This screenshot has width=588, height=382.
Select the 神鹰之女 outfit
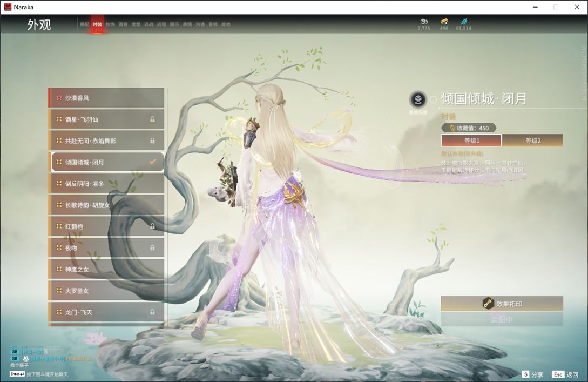point(106,269)
